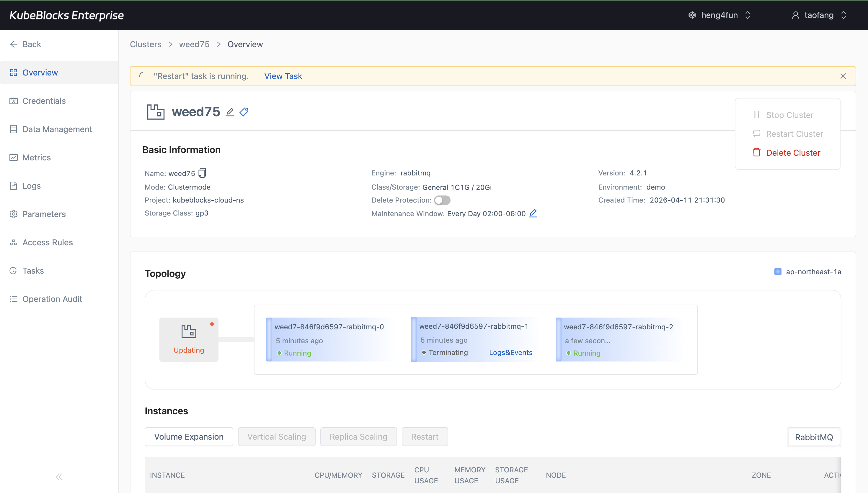Open Logs&Events for the terminating instance

pyautogui.click(x=511, y=352)
